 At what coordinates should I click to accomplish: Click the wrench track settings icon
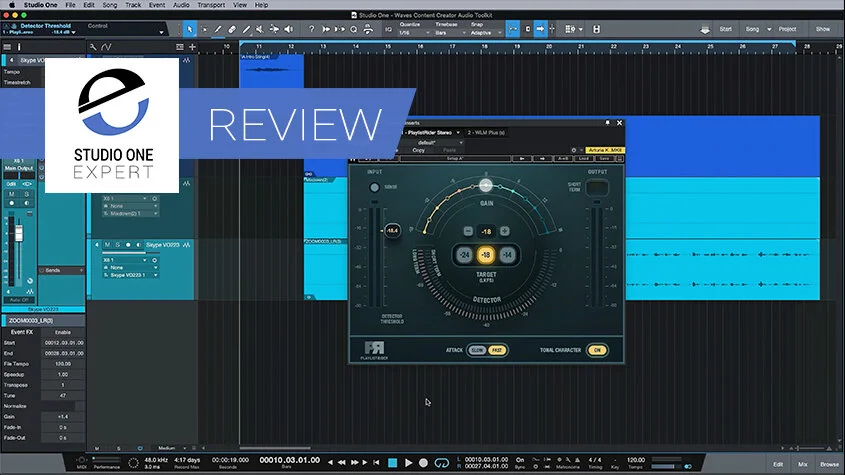point(93,47)
